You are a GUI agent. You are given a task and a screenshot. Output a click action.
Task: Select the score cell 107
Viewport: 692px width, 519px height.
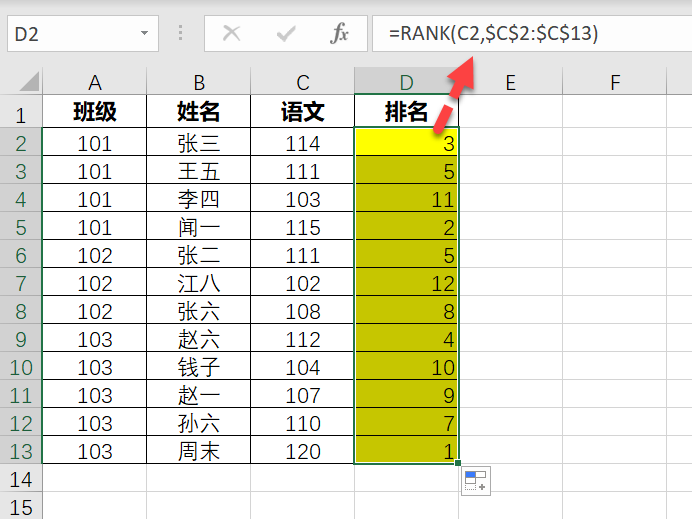click(x=303, y=395)
